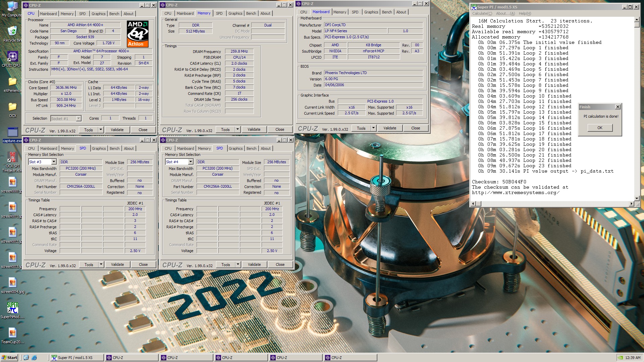Expand Tools dropdown arrow in Mainboard tab window
The image size is (644, 362).
click(373, 128)
